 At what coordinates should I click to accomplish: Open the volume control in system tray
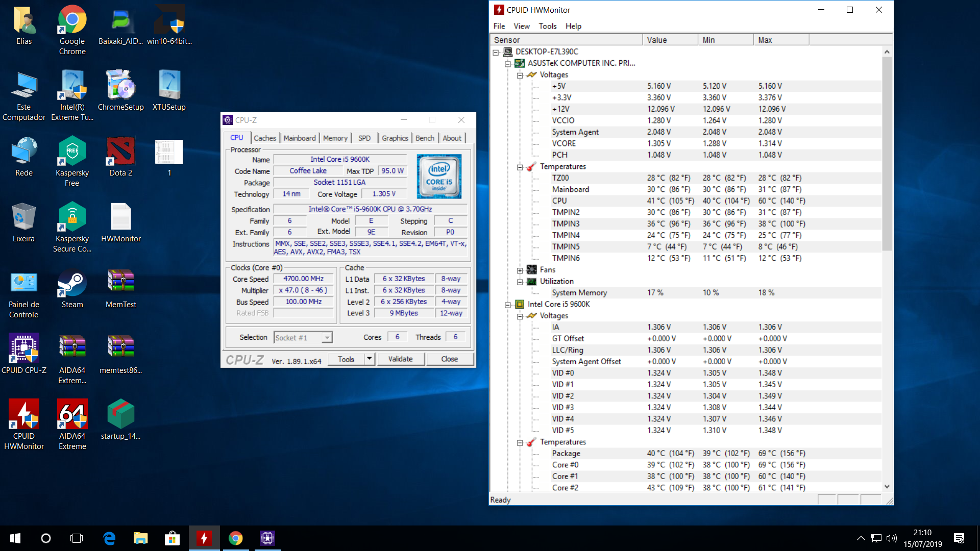click(892, 538)
